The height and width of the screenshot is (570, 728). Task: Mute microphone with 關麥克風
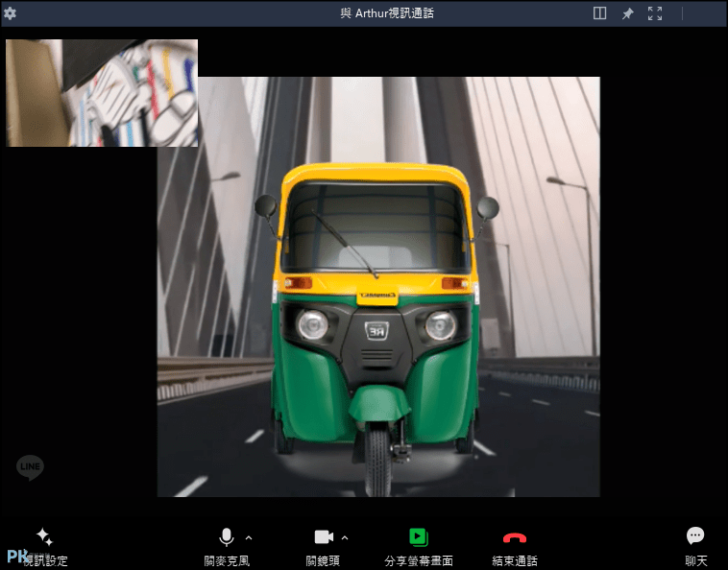pos(227,548)
